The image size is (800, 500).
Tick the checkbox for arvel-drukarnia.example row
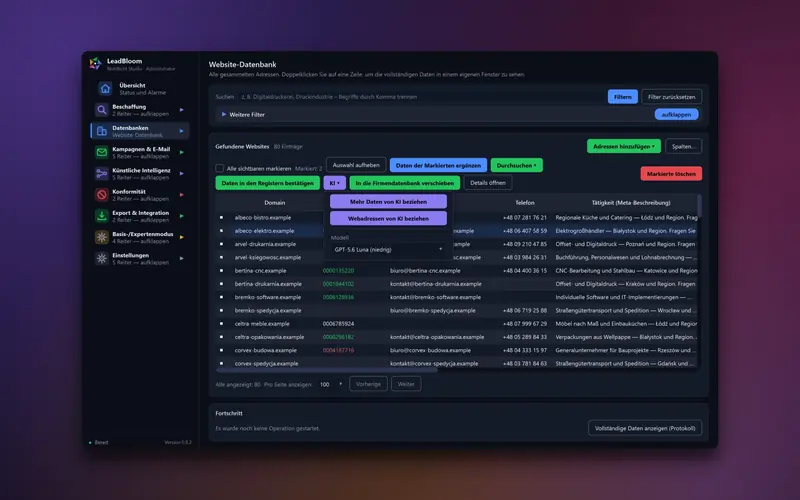221,244
